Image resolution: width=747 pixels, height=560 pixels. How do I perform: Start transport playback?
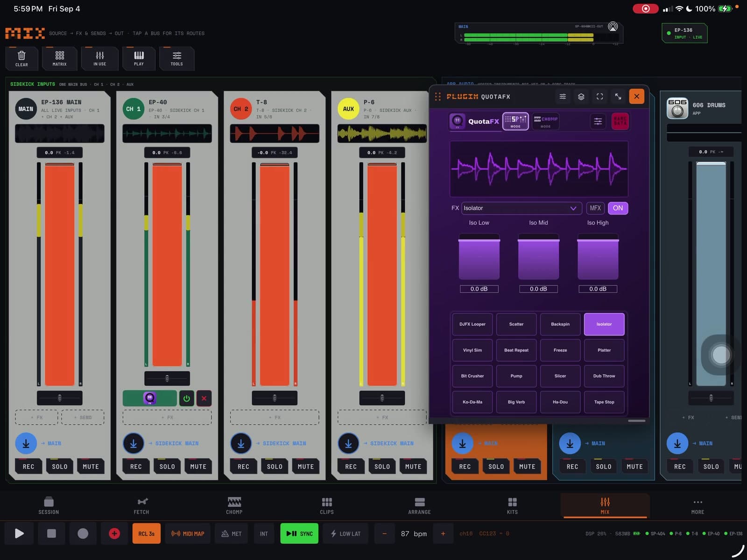coord(19,533)
